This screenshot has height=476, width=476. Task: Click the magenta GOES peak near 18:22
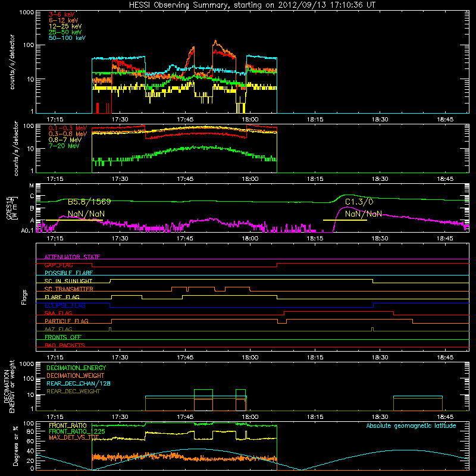pyautogui.click(x=346, y=208)
